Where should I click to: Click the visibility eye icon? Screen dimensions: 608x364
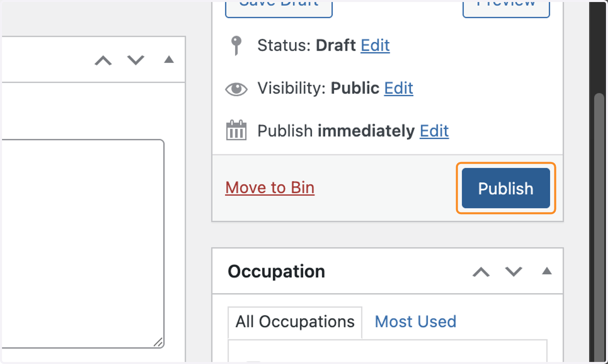(236, 90)
